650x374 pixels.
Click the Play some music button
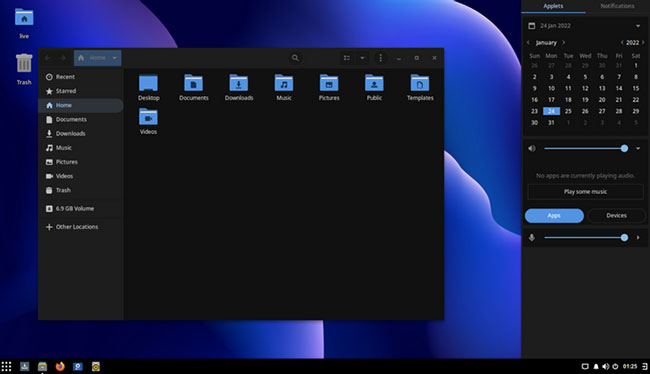pyautogui.click(x=585, y=192)
